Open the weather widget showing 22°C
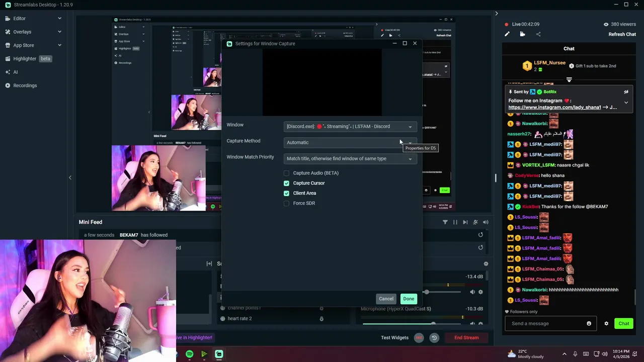This screenshot has height=362, width=644. (525, 354)
